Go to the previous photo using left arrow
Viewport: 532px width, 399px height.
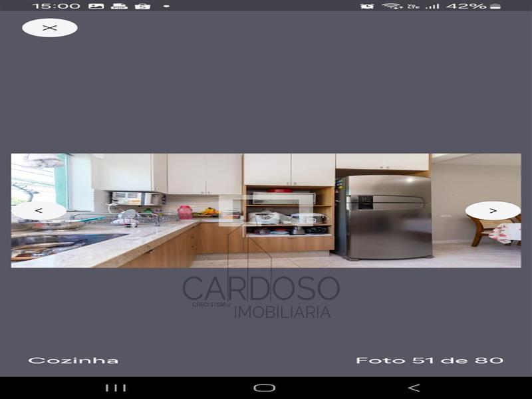coord(39,211)
